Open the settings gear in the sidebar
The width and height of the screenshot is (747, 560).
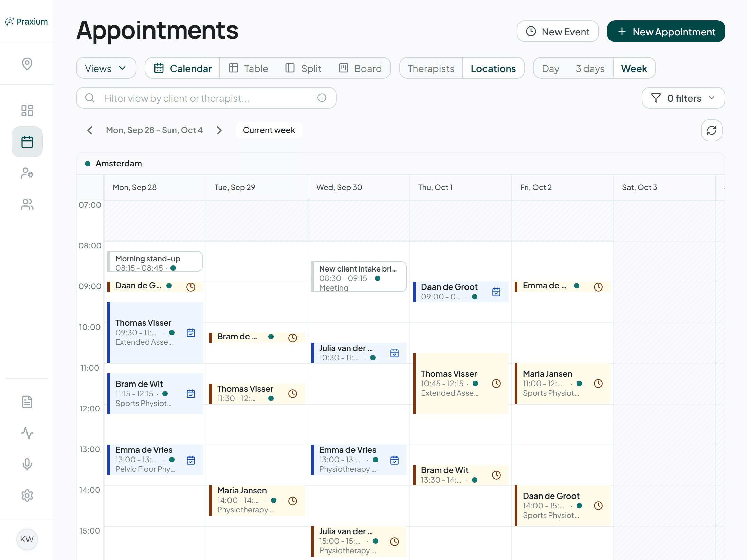(27, 496)
